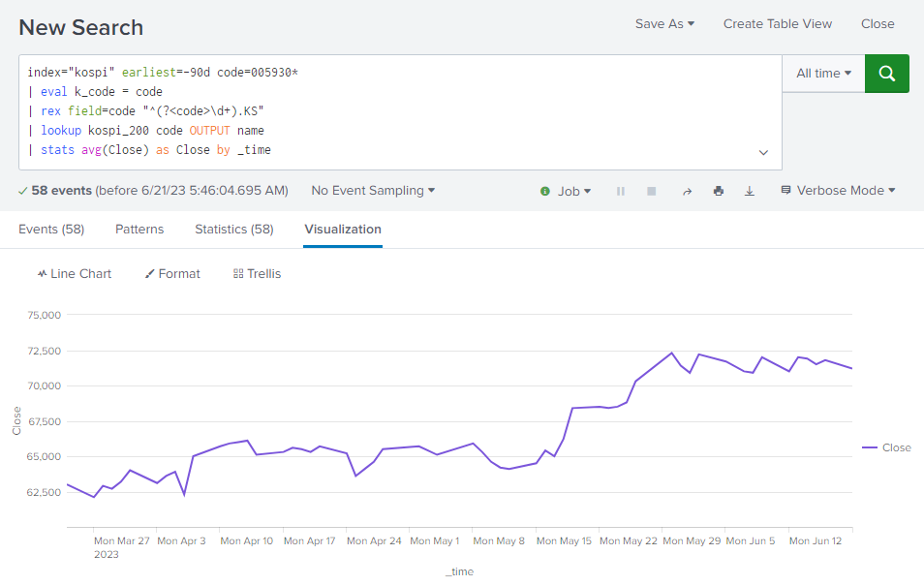This screenshot has height=585, width=924.
Task: Click the green job info icon
Action: (x=545, y=191)
